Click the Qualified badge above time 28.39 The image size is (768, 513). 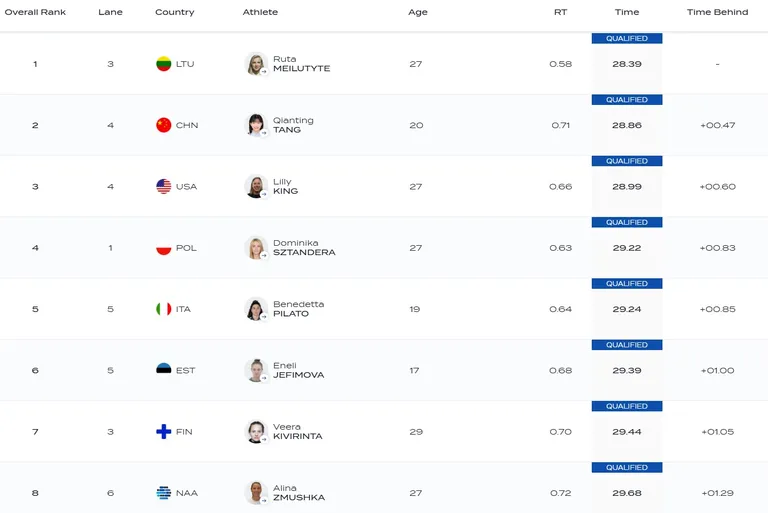pyautogui.click(x=627, y=38)
